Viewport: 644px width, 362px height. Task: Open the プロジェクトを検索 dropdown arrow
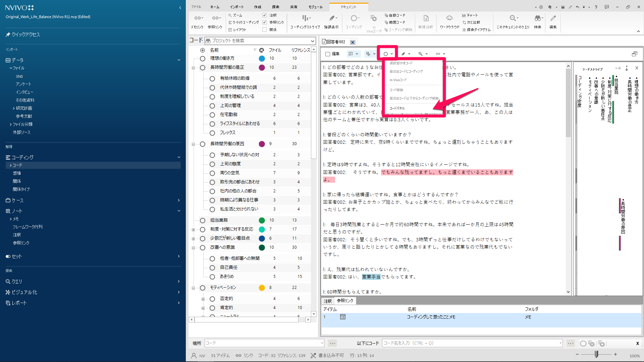tap(313, 41)
